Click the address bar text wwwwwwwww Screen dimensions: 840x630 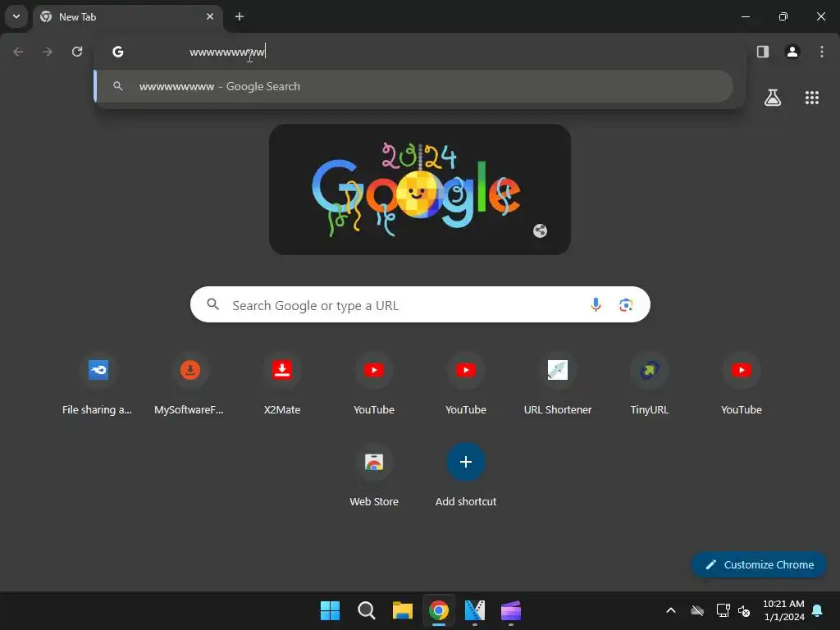pyautogui.click(x=227, y=52)
